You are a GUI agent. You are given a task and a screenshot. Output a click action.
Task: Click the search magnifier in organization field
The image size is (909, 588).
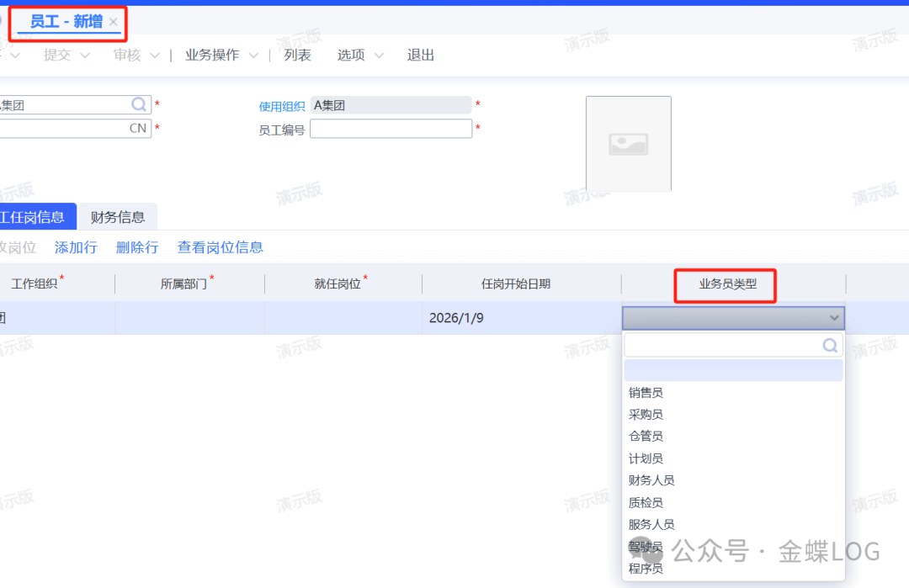pyautogui.click(x=139, y=105)
